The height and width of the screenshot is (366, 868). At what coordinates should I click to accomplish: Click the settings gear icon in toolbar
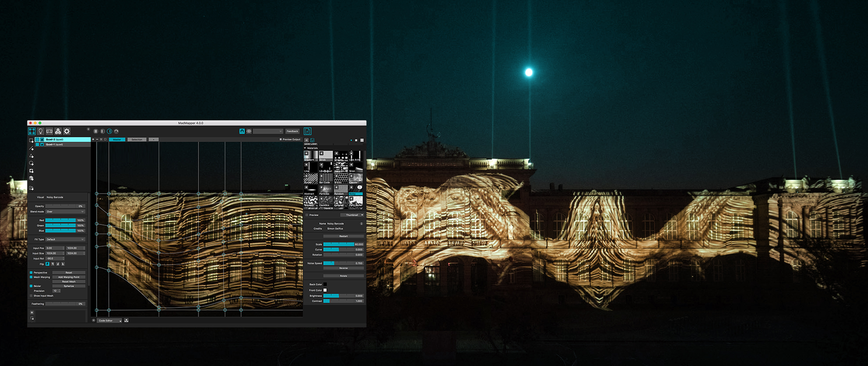(67, 131)
